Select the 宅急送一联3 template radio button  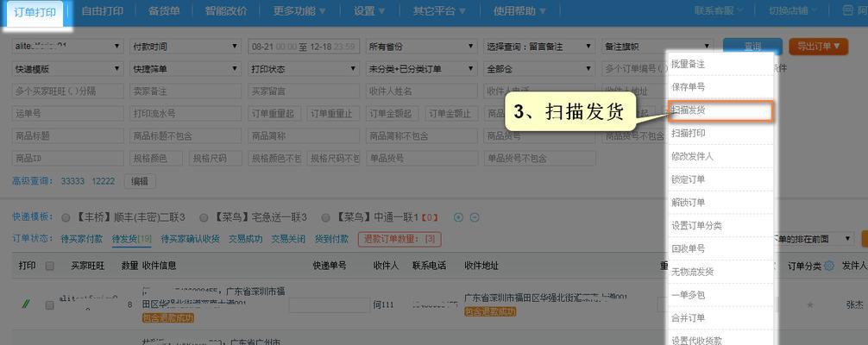(204, 217)
